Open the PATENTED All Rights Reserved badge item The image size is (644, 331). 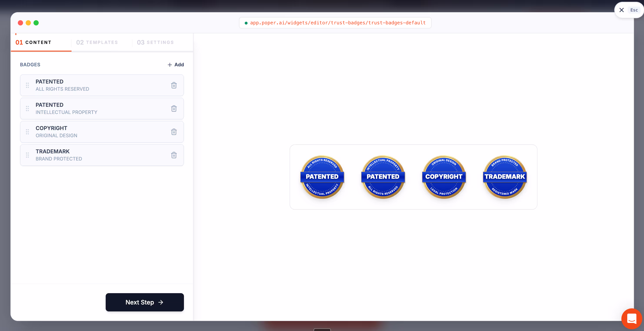coord(102,85)
